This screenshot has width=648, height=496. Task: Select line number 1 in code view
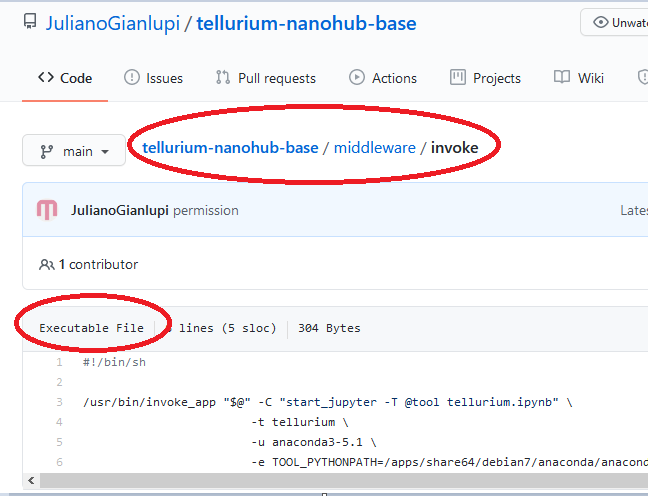coord(60,362)
